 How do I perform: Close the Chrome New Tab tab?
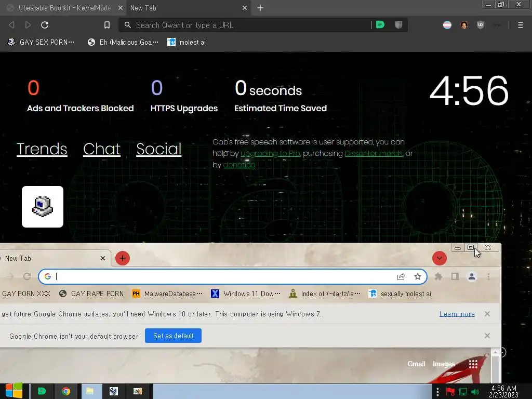point(103,258)
